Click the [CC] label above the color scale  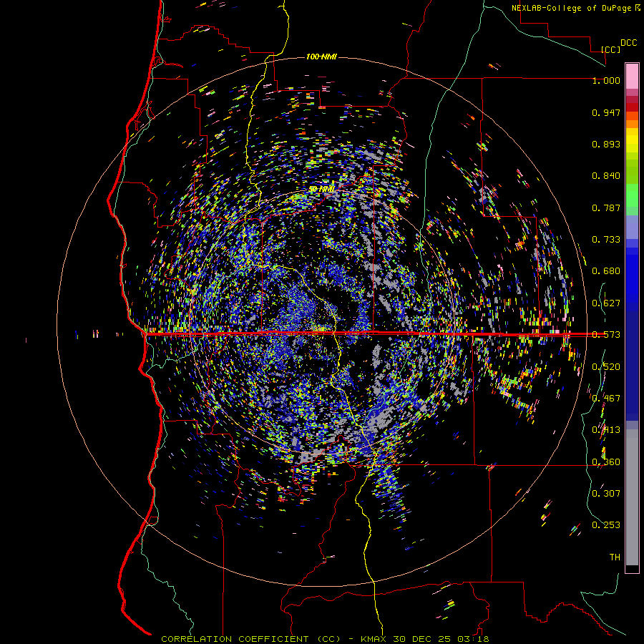pos(610,49)
